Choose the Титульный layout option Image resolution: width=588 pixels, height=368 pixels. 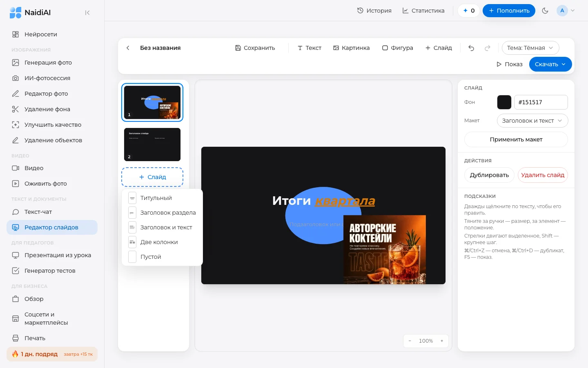[x=162, y=198]
